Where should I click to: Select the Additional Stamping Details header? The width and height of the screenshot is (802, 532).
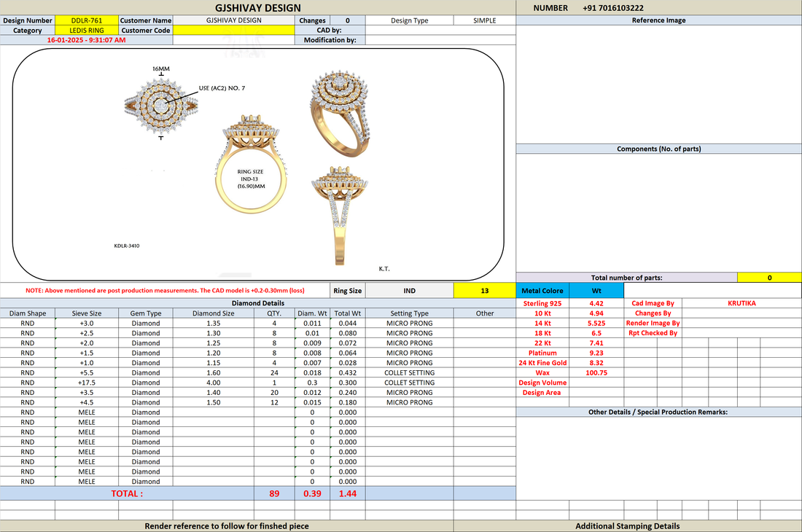(x=628, y=526)
